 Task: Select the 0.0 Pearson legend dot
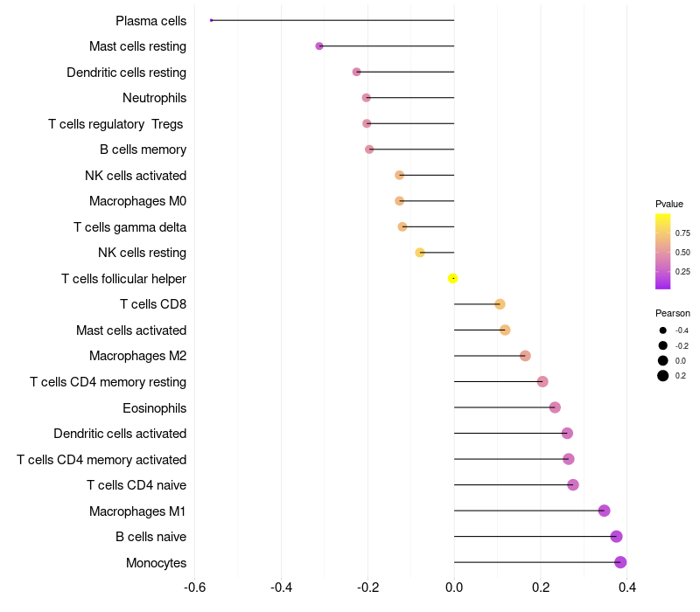[663, 360]
